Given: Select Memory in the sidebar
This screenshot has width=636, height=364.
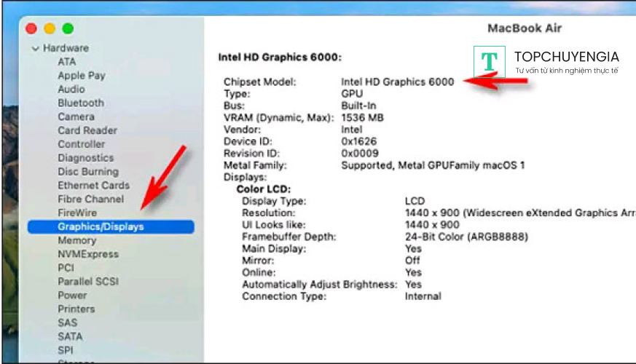Looking at the screenshot, I should point(76,240).
